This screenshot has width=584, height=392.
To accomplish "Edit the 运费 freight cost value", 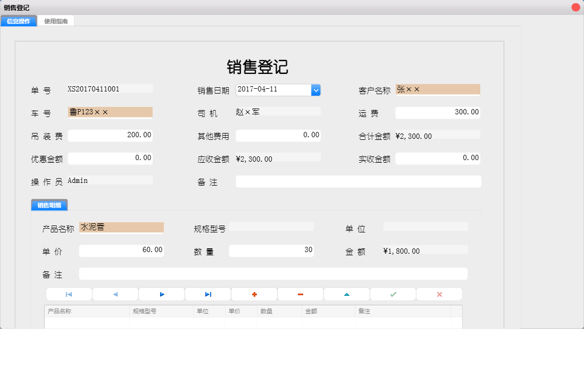I will click(x=437, y=112).
